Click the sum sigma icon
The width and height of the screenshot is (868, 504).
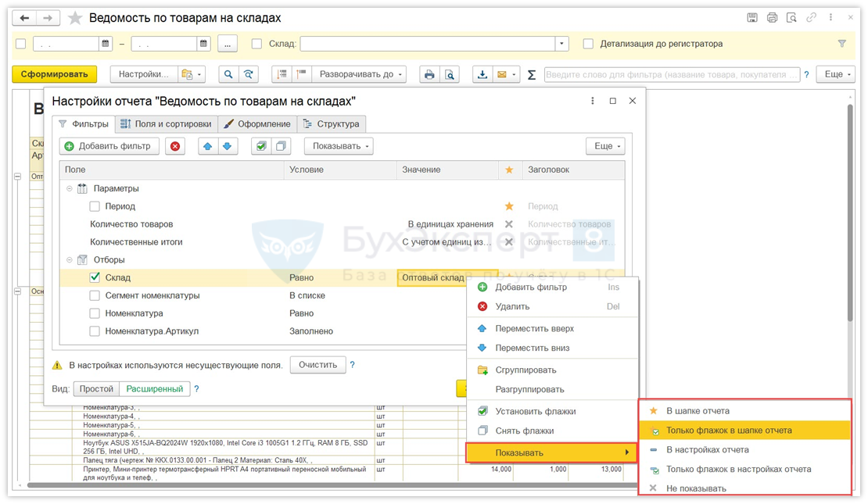click(x=532, y=74)
